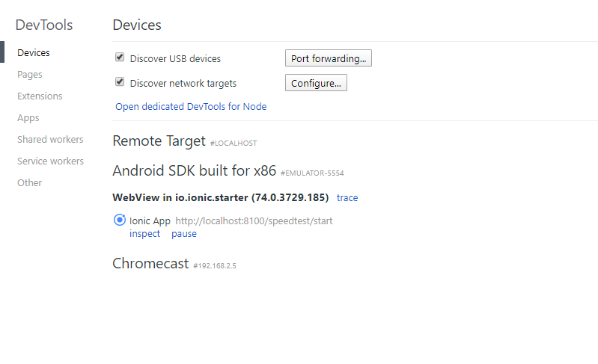Pause the Ionic App target
The width and height of the screenshot is (598, 364).
(x=184, y=234)
